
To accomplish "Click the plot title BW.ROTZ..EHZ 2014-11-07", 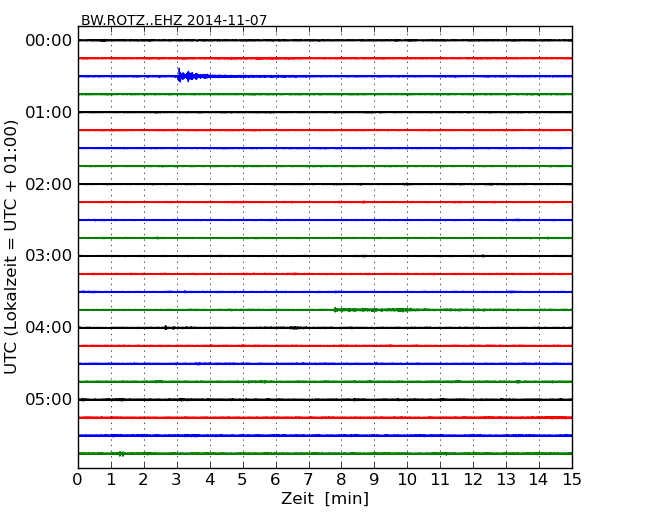I will tap(174, 20).
